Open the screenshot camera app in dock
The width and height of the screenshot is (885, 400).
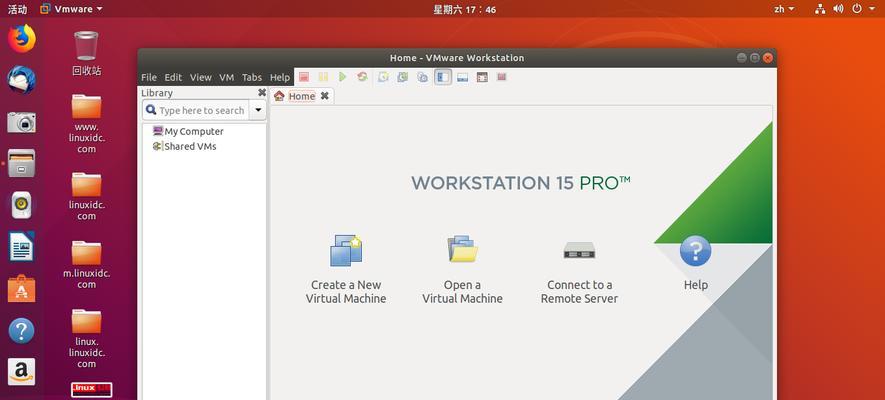pyautogui.click(x=21, y=122)
